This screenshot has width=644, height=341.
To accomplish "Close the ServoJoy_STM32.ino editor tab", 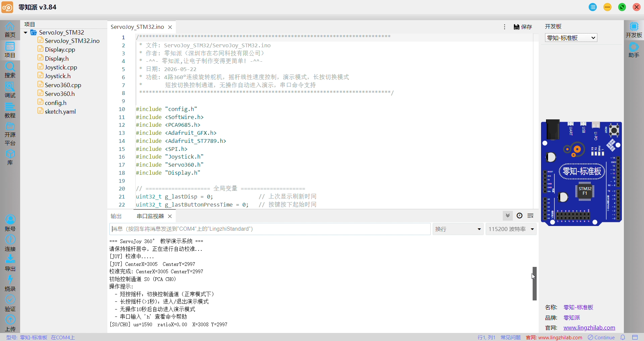I will 170,27.
